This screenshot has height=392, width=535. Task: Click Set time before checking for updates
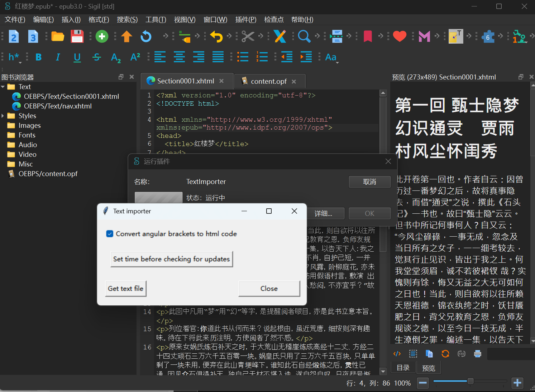pyautogui.click(x=172, y=259)
